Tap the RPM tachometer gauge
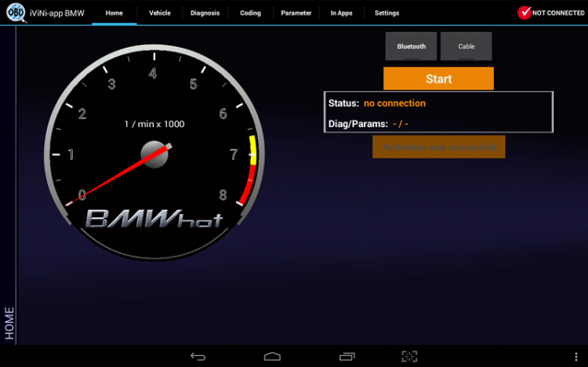Screen dimensions: 588x367 [x=154, y=153]
